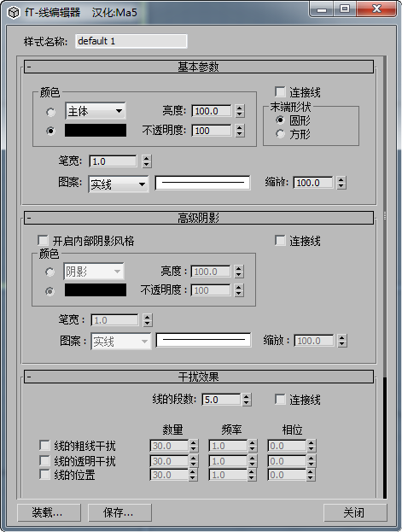Click the 缩放 spinner next to 100.0
This screenshot has height=532, width=402.
click(x=341, y=183)
